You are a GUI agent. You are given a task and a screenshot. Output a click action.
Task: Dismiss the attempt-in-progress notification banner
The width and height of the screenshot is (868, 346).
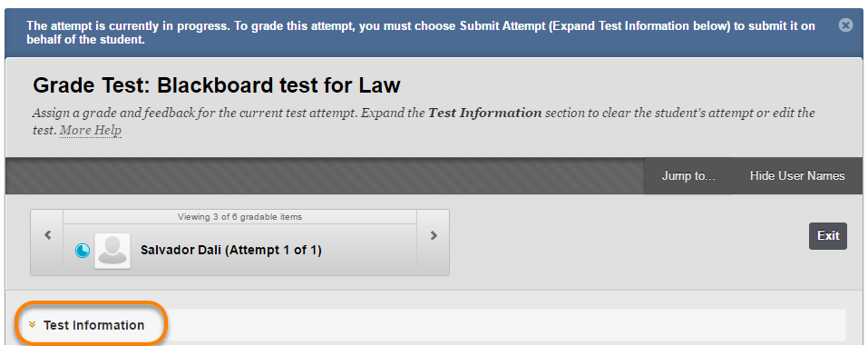tap(845, 25)
